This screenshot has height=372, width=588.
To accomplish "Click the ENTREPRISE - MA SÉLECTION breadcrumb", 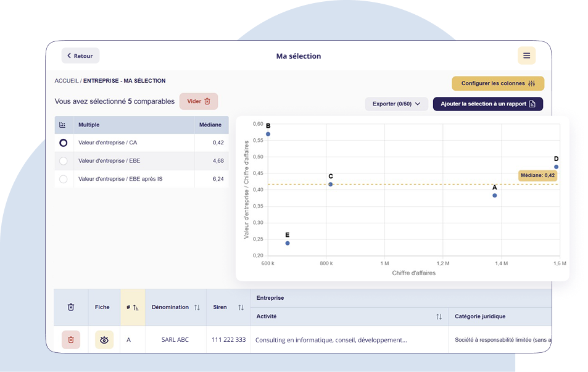I will click(124, 81).
